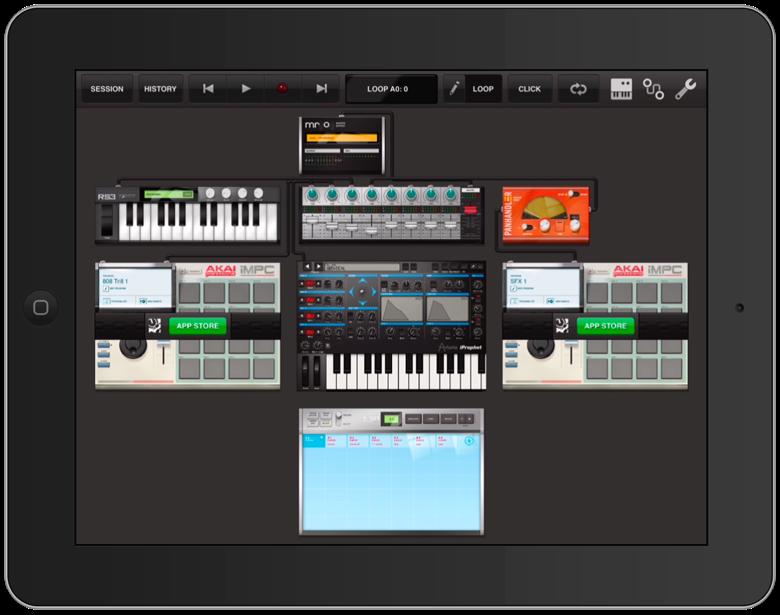The image size is (780, 615).
Task: Skip forward to the loop end
Action: (321, 89)
